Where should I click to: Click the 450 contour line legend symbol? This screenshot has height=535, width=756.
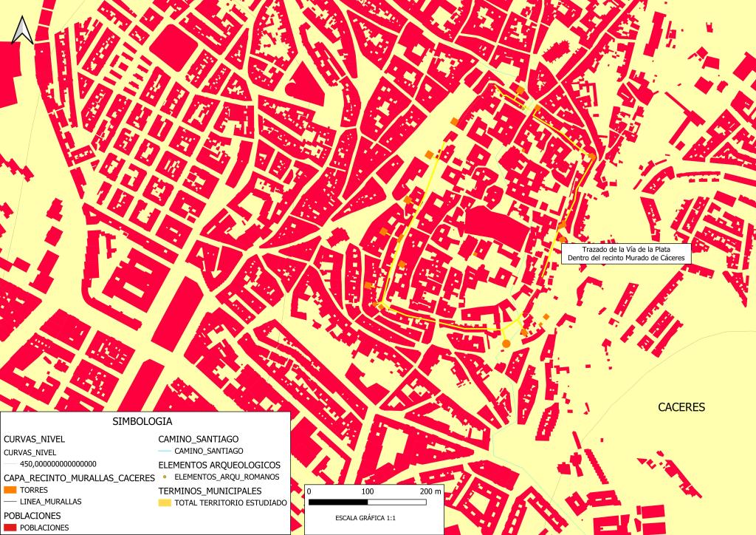click(x=10, y=464)
